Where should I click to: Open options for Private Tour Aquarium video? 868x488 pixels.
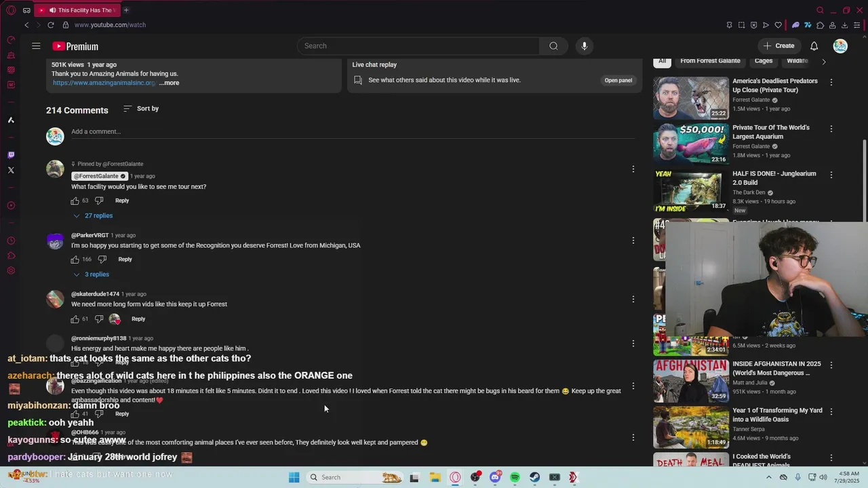pyautogui.click(x=831, y=129)
